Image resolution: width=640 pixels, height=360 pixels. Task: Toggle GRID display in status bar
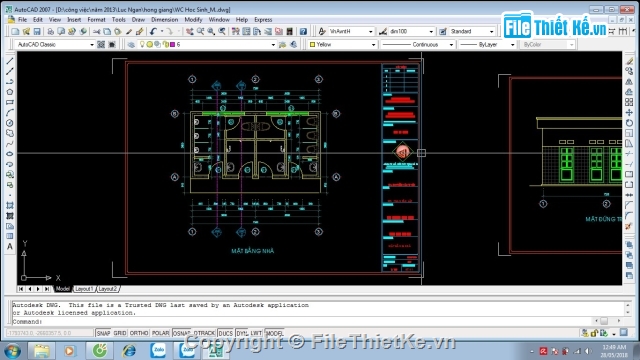(x=120, y=333)
